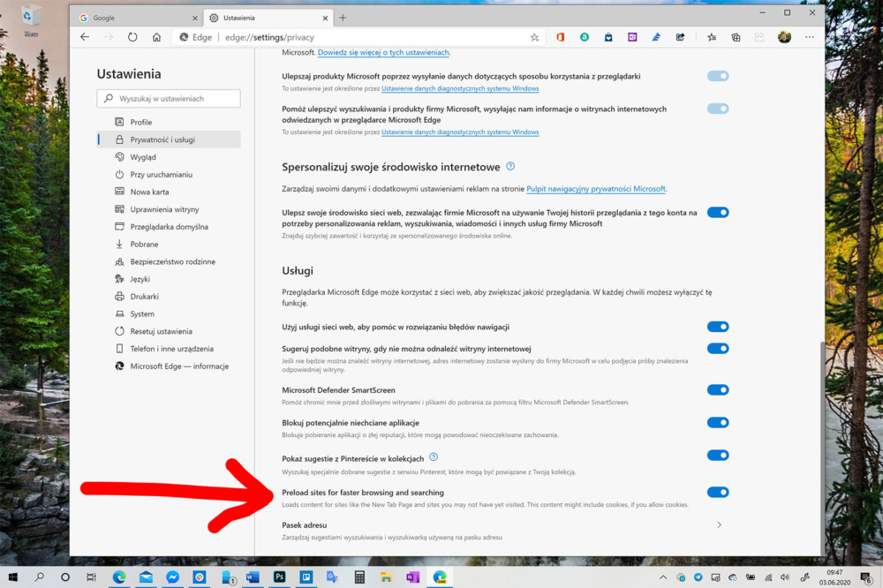Screen dimensions: 883x588
Task: Turn off Pokaż sugestie z Pintereście toggle
Action: (x=718, y=455)
